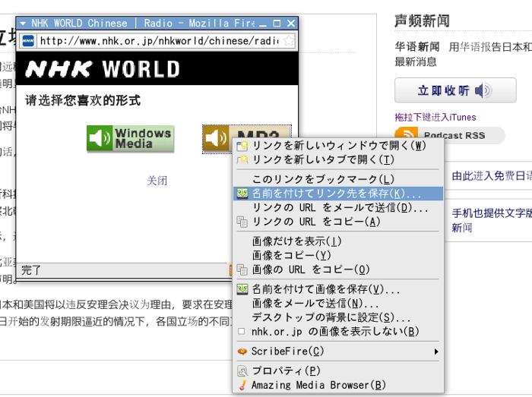Click the NHK site favicon in the address bar
Screen dimensions: 532x397
point(28,41)
